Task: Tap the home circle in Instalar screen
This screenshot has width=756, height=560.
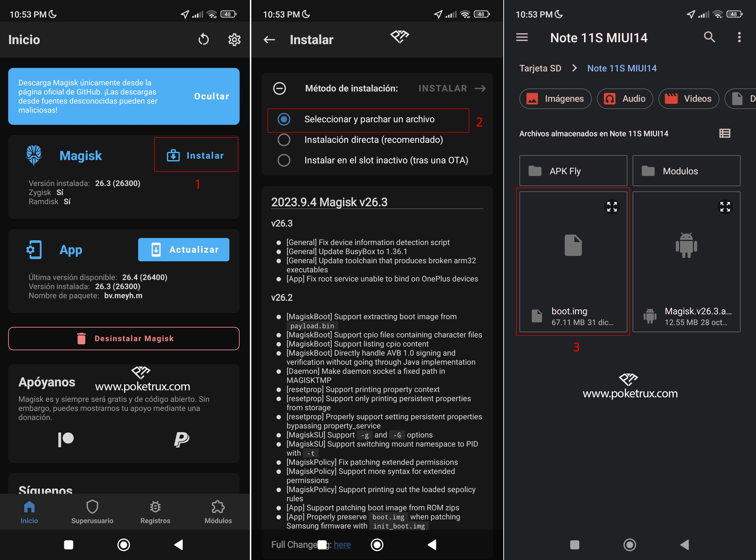Action: point(377,545)
